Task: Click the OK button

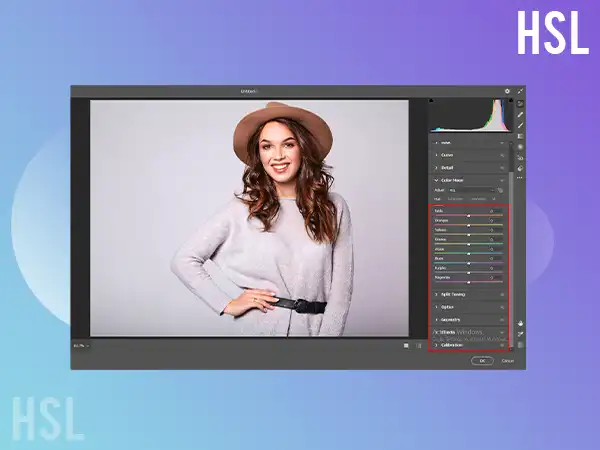Action: click(x=482, y=360)
